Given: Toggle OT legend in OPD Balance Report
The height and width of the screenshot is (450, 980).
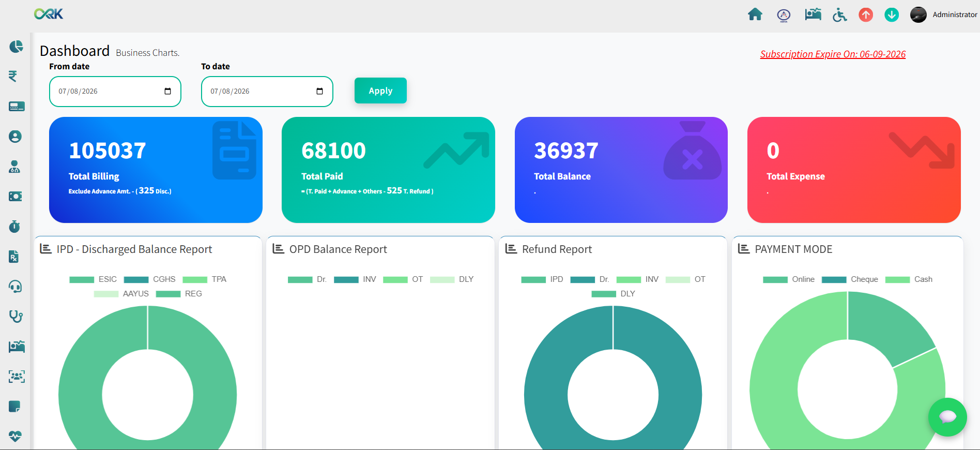Looking at the screenshot, I should (x=403, y=279).
